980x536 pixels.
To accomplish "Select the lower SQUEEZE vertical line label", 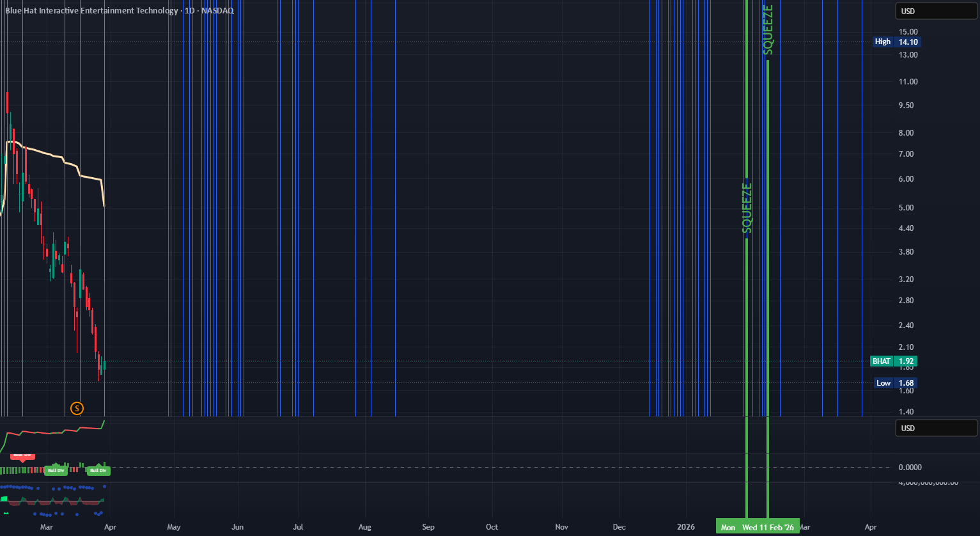I will pyautogui.click(x=747, y=208).
